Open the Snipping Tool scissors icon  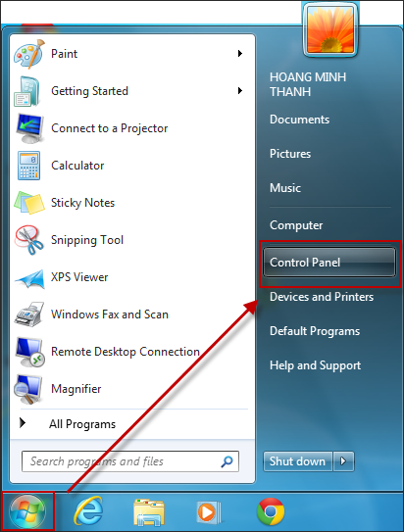tap(29, 240)
